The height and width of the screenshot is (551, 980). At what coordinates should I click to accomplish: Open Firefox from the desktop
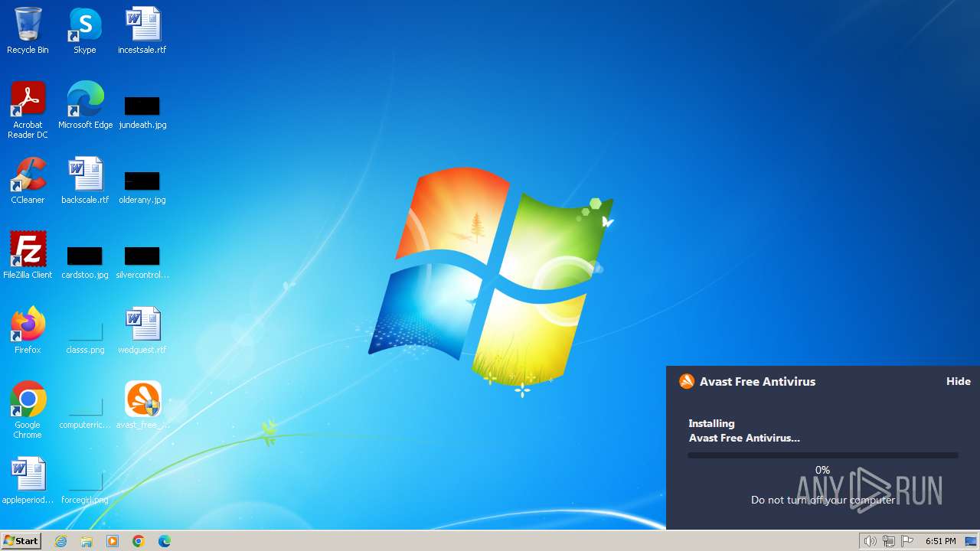pyautogui.click(x=28, y=331)
